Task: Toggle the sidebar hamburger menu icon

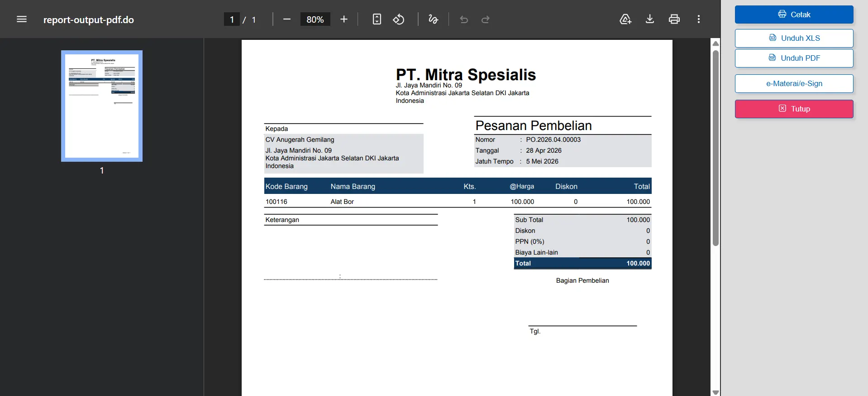Action: click(x=22, y=19)
